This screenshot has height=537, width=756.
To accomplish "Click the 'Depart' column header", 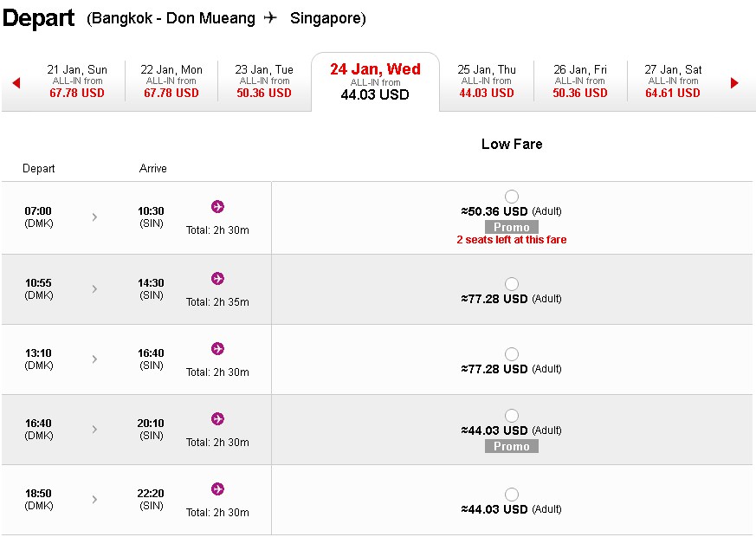I will click(x=39, y=169).
